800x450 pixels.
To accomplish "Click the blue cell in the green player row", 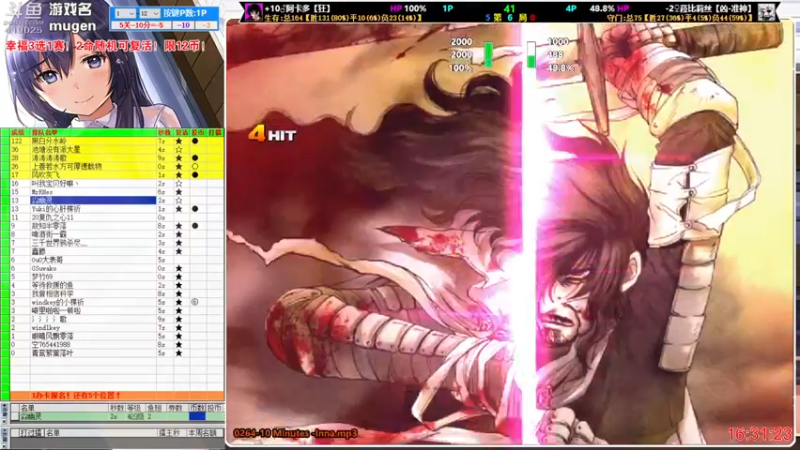I will pyautogui.click(x=197, y=416).
